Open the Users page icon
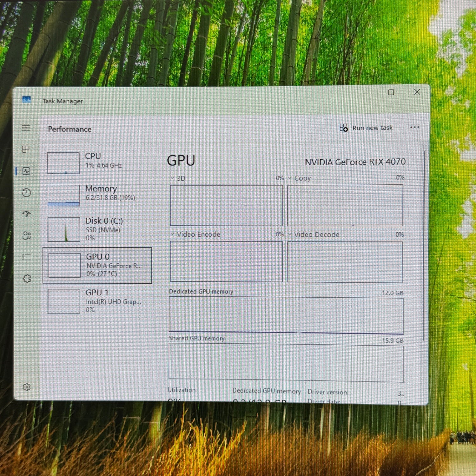Viewport: 476px width, 476px height. (x=27, y=235)
